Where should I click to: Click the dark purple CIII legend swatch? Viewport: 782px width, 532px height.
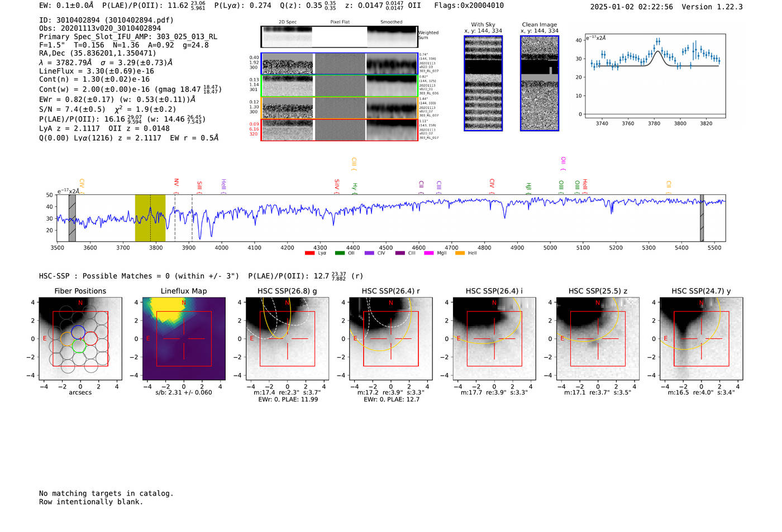click(400, 253)
